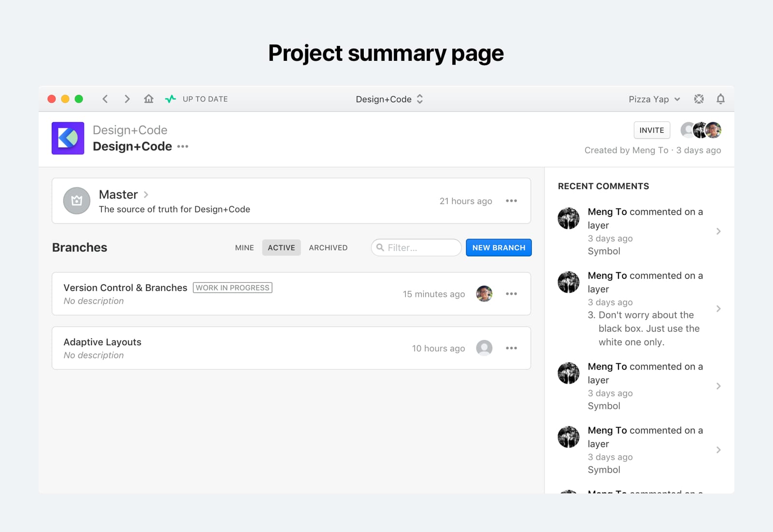Click the help lifebuoy icon
Screen dimensions: 773x532
click(699, 98)
